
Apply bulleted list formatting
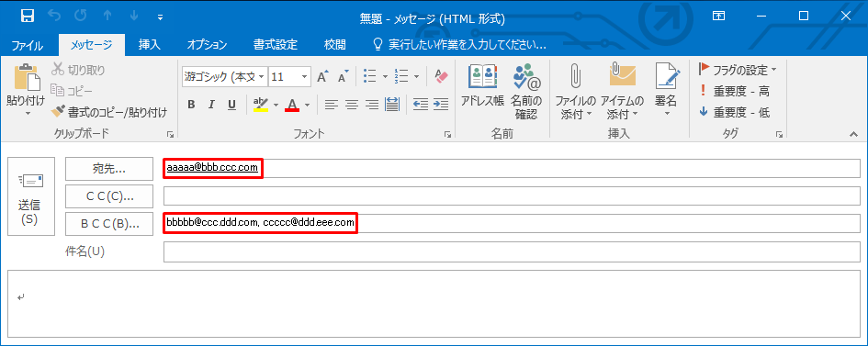point(370,77)
